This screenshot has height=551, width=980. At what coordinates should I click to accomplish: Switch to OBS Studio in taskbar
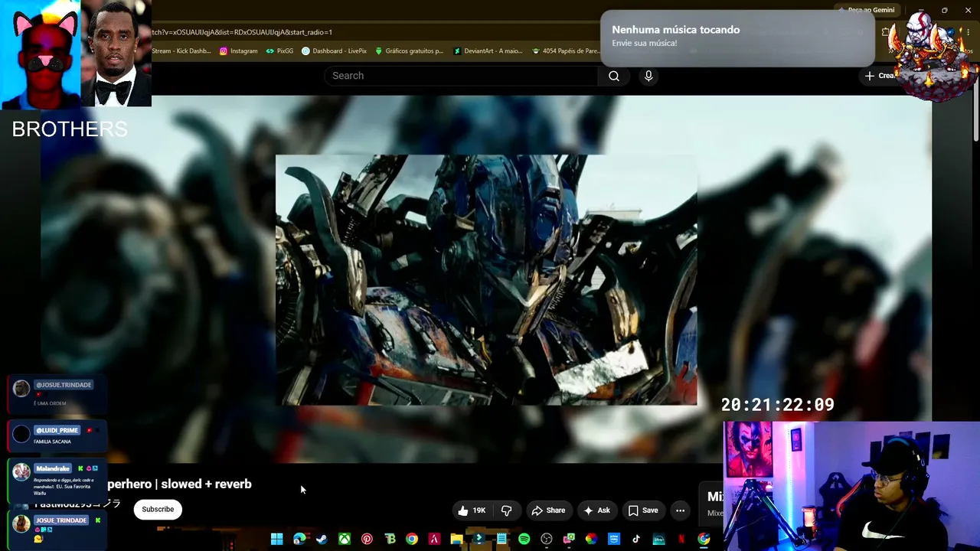point(547,539)
